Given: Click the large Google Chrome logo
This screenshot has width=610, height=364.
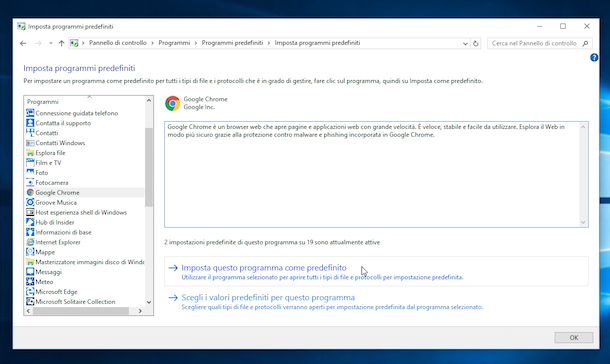Looking at the screenshot, I should point(172,103).
